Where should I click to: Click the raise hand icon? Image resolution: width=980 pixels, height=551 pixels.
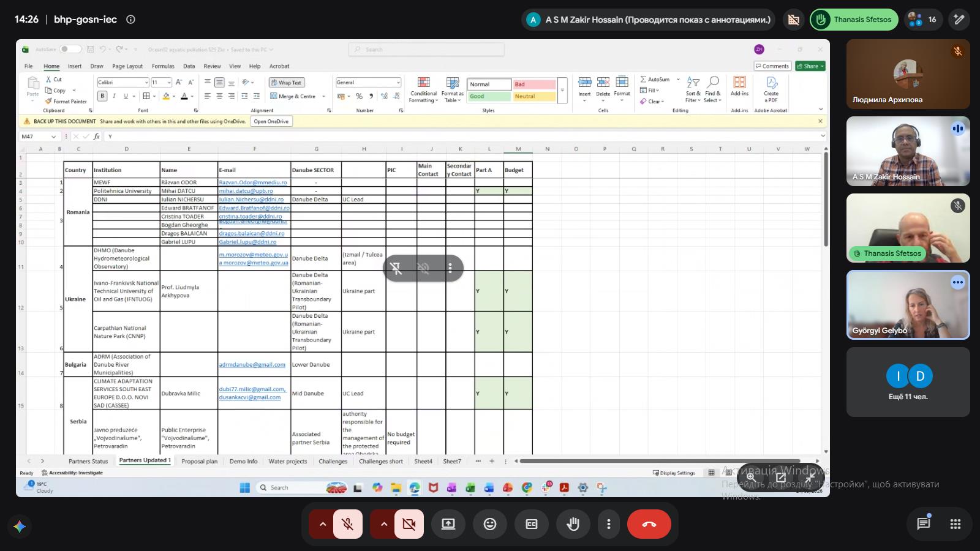(x=573, y=524)
